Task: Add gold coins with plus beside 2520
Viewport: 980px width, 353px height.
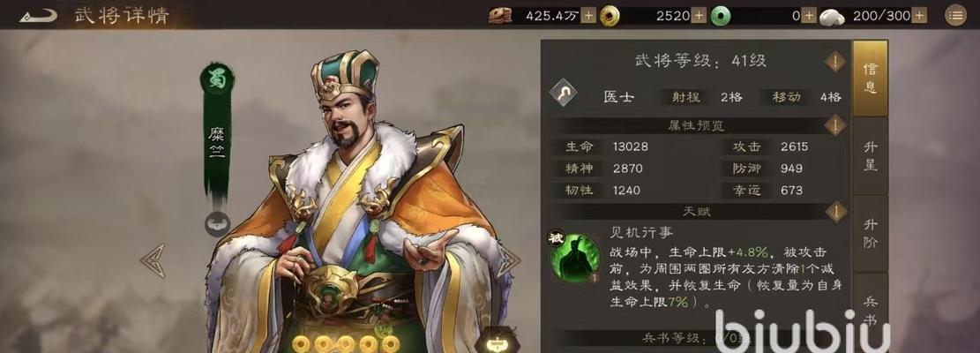Action: (699, 16)
